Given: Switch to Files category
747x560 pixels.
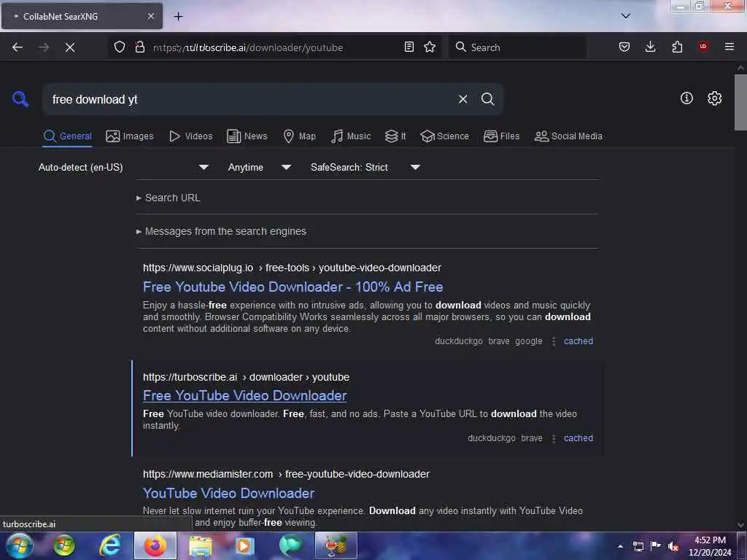Looking at the screenshot, I should [x=502, y=136].
